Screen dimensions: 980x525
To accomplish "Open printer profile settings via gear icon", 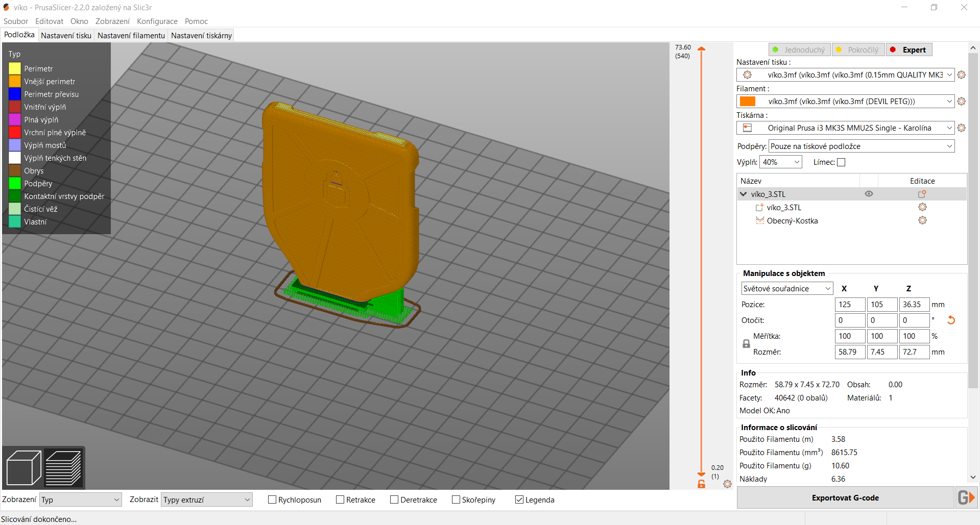I will pos(962,128).
